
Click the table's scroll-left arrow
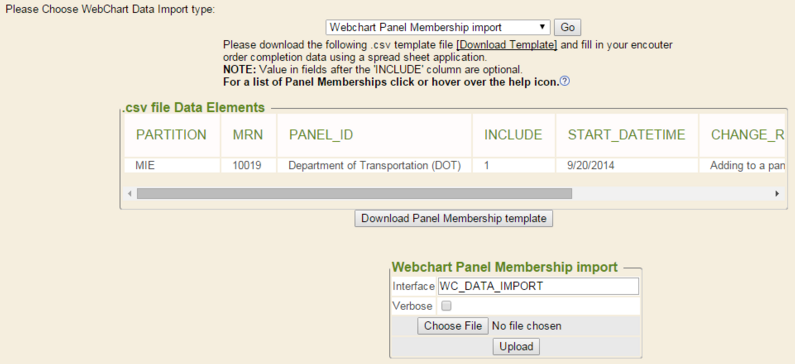[130, 193]
